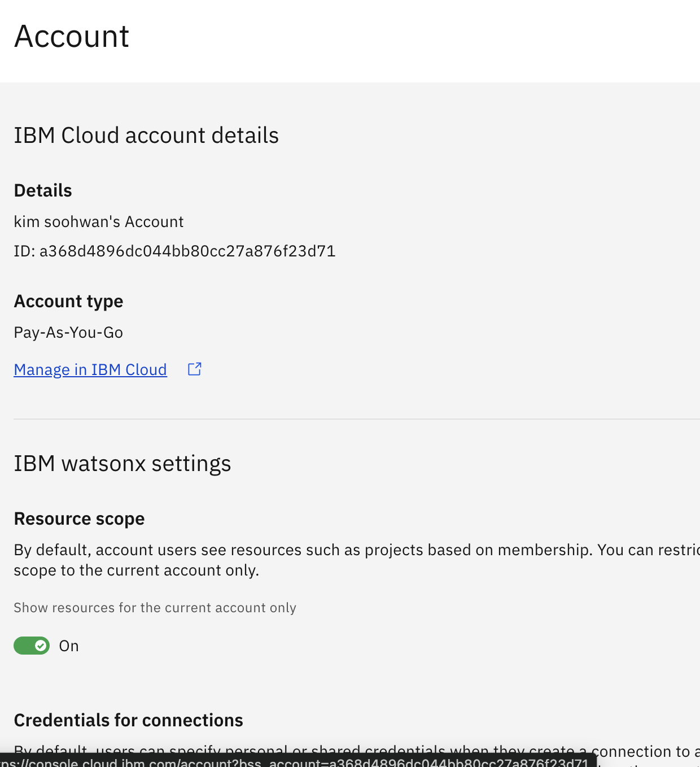
Task: Open the Manage in IBM Cloud link
Action: click(x=90, y=370)
